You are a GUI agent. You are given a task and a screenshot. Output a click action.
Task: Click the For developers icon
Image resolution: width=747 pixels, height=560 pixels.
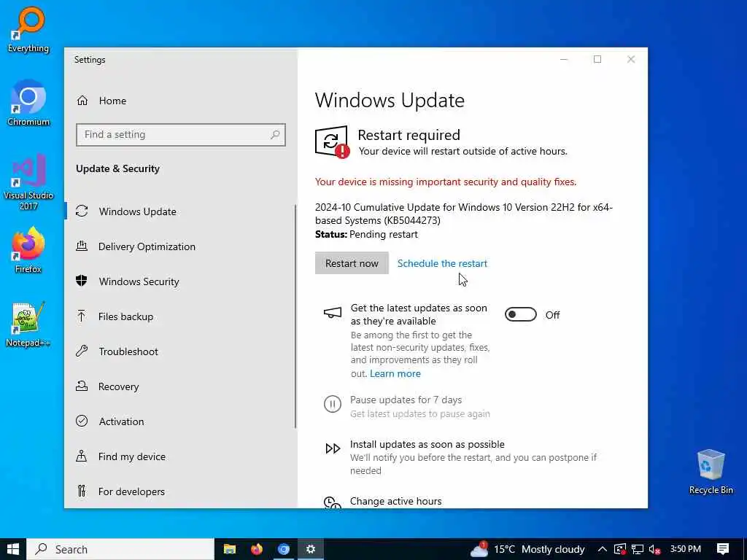[x=82, y=491]
